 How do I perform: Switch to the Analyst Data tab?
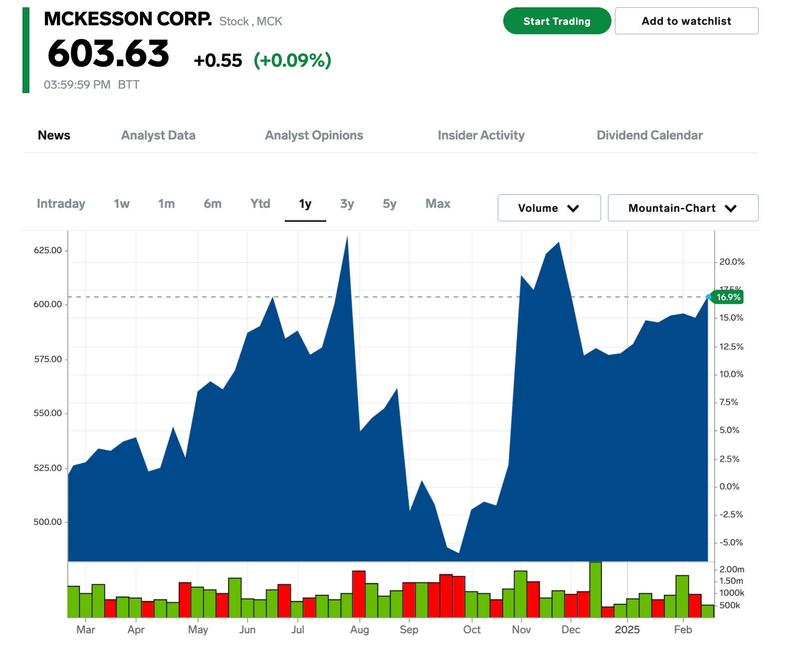click(158, 135)
